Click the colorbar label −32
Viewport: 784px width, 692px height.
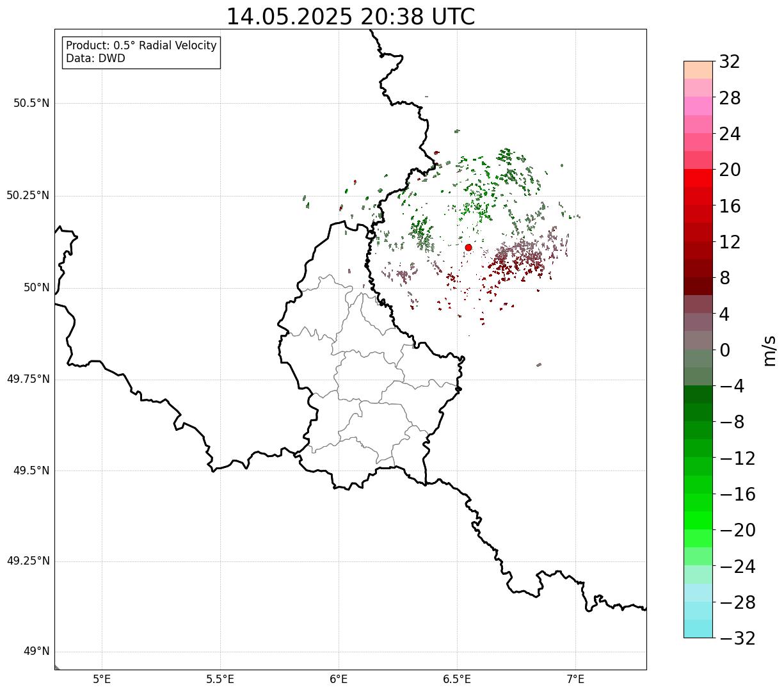pyautogui.click(x=737, y=638)
